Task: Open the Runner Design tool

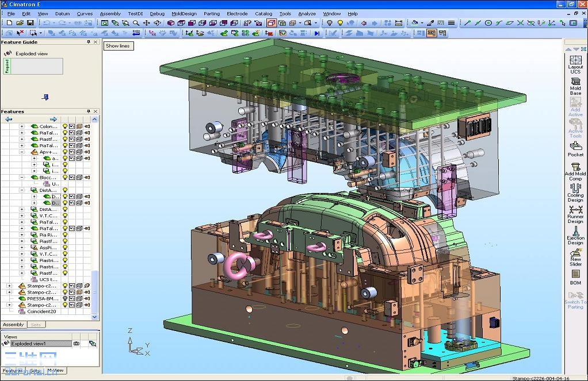Action: click(575, 215)
